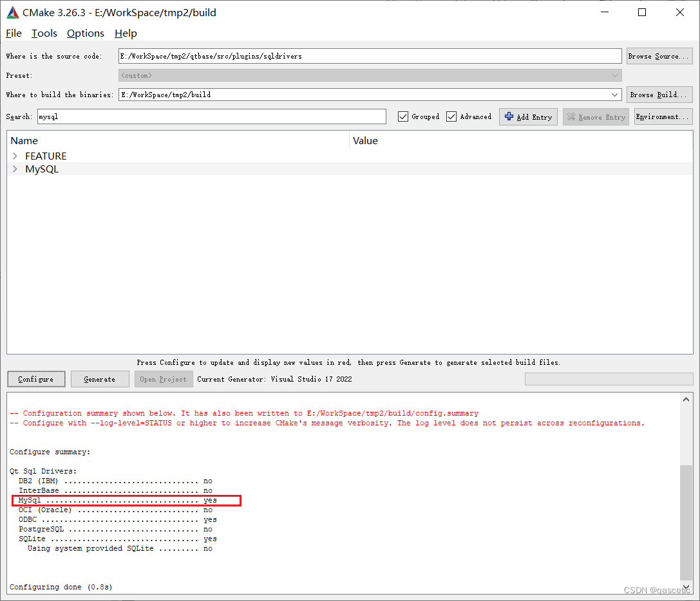This screenshot has width=700, height=601.
Task: Click the output log scrollbar thumb
Action: click(686, 522)
